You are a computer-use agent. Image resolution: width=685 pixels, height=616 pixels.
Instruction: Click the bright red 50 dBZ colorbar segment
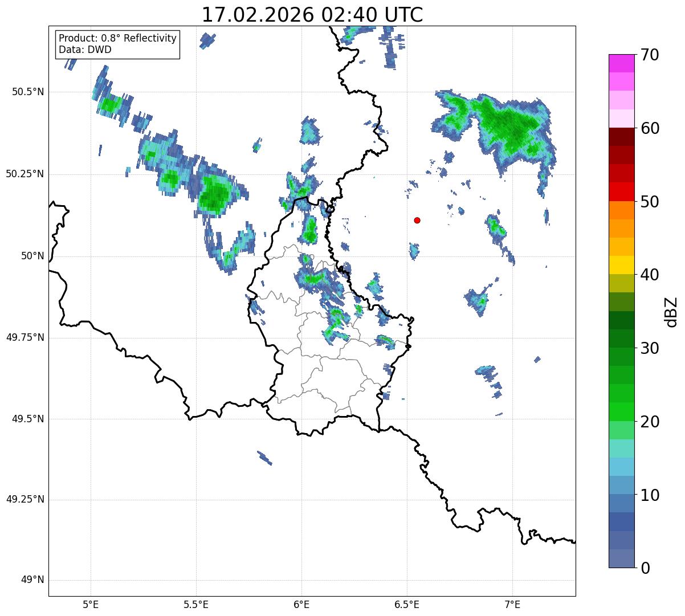(x=622, y=192)
